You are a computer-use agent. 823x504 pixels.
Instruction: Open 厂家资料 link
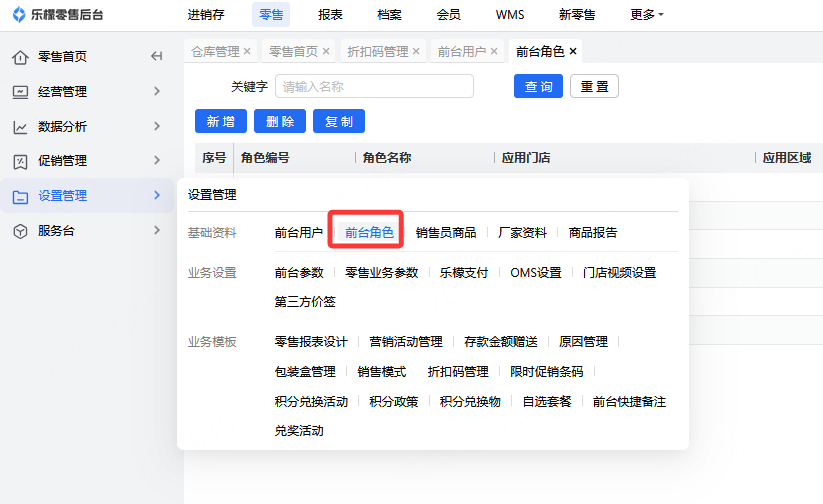(x=522, y=233)
